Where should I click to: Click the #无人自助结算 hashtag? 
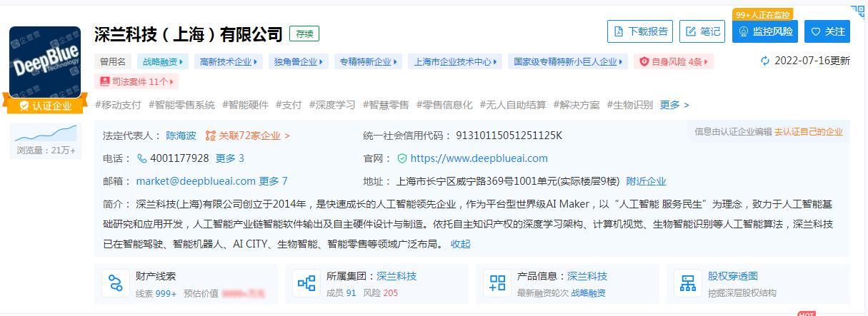coord(513,105)
